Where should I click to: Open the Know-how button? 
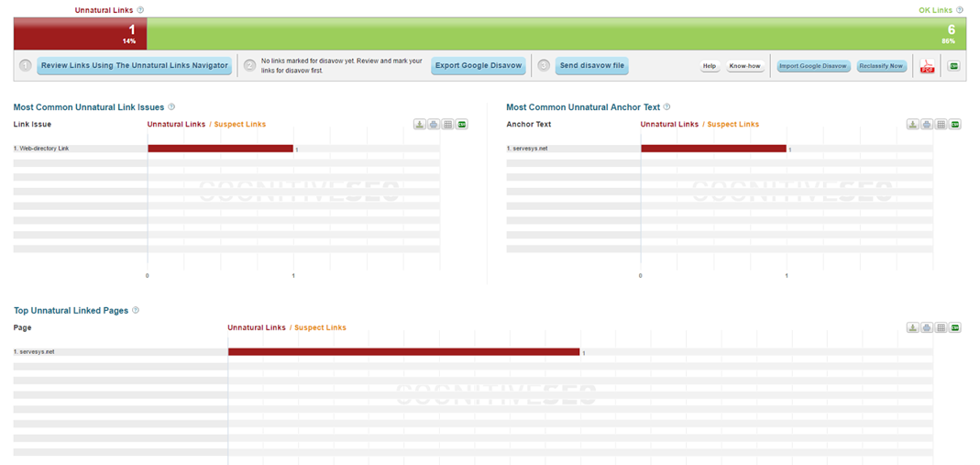tap(745, 66)
